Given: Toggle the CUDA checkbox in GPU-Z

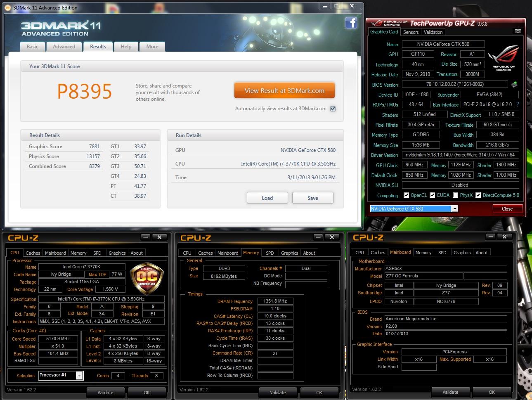Looking at the screenshot, I should [433, 195].
